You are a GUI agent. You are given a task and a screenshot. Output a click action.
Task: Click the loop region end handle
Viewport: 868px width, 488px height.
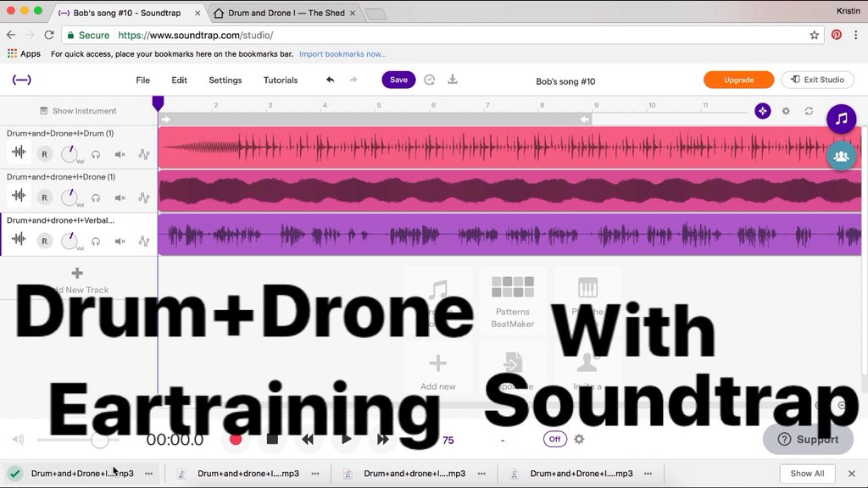(585, 119)
